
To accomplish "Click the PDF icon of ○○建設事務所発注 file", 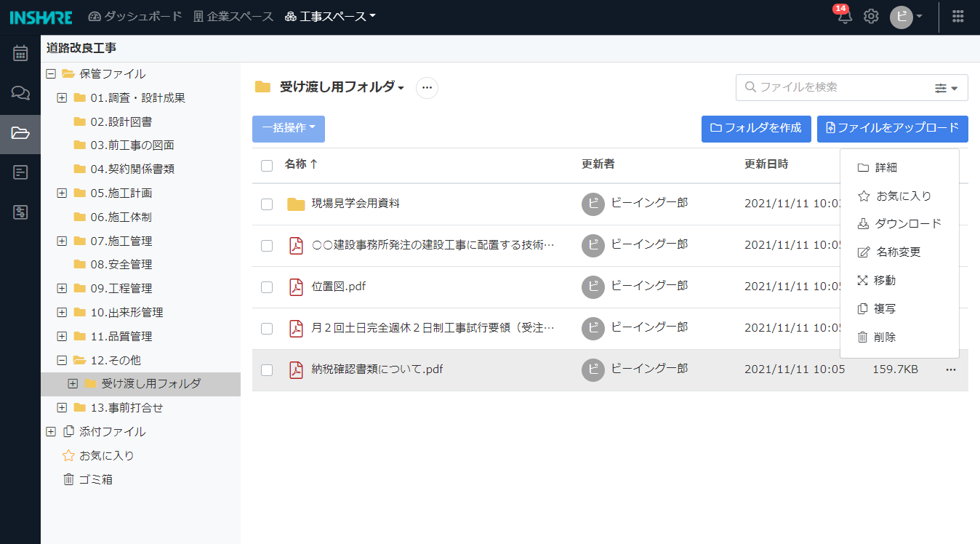I will pyautogui.click(x=296, y=246).
